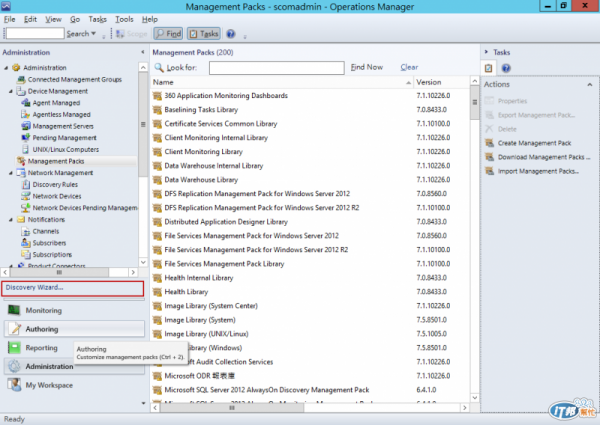Select Certificate Services Common Library row

pos(310,124)
